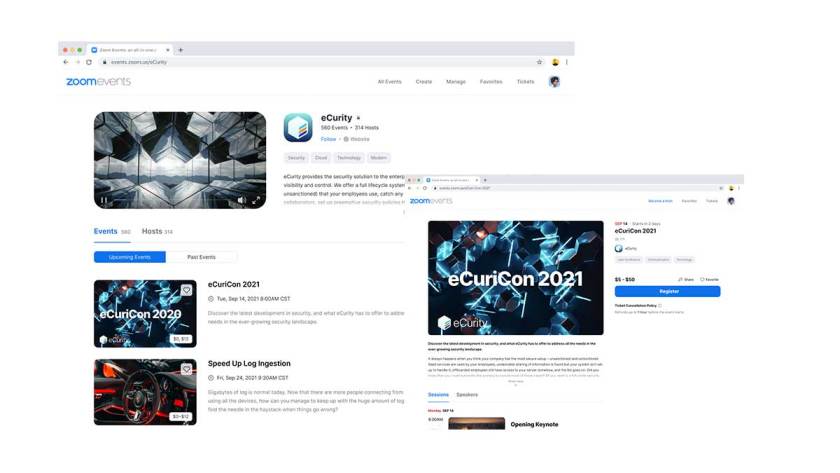
Task: Follow the eCurity hub
Action: tap(328, 139)
